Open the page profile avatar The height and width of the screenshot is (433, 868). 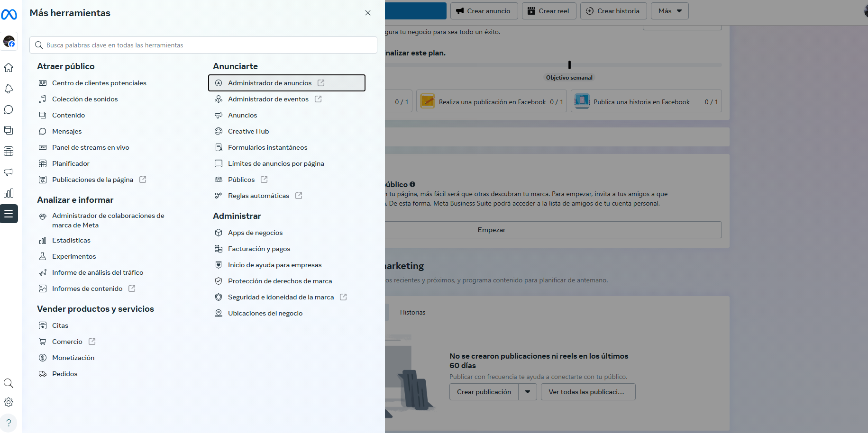[9, 42]
